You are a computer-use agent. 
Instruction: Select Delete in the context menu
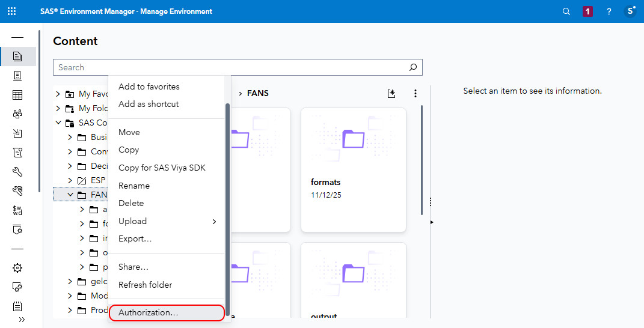click(167, 203)
